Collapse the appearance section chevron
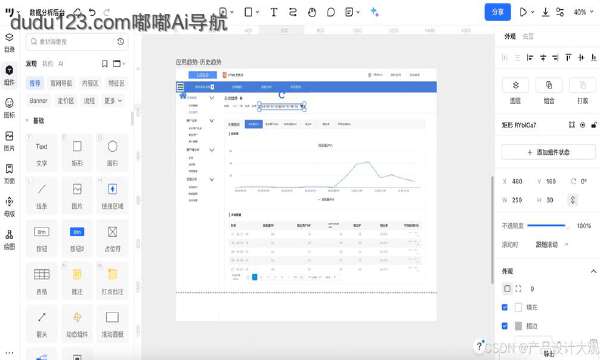 (593, 271)
